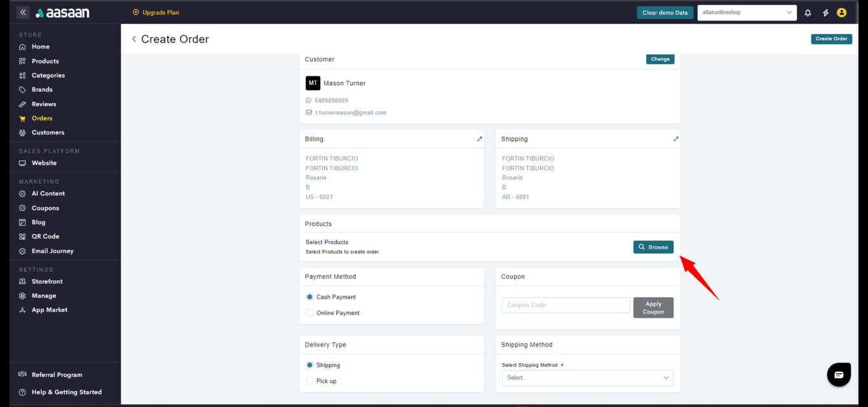This screenshot has height=407, width=868.
Task: Expand the Select Shipping Method dropdown
Action: [x=587, y=378]
